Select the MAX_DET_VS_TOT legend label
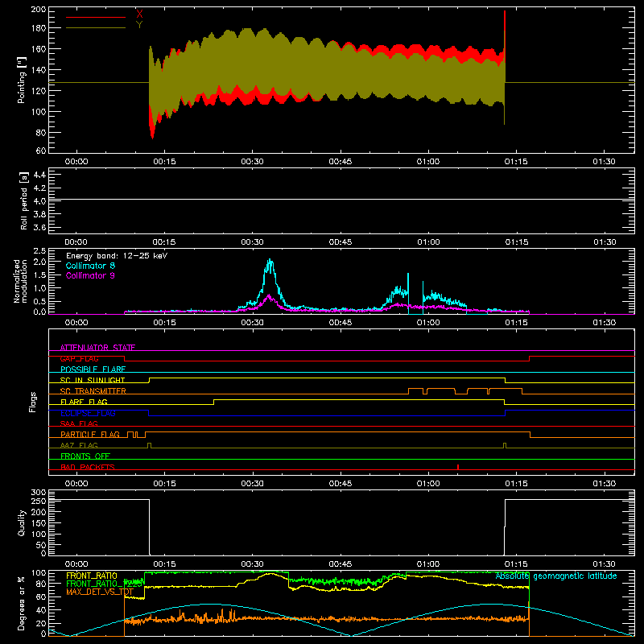644x644 pixels. 99,592
